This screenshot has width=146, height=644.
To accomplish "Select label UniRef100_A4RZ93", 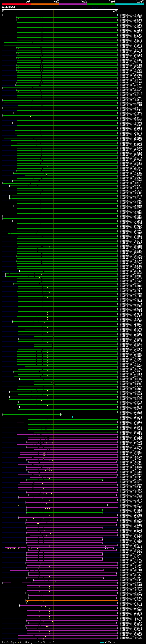I will (131, 273).
